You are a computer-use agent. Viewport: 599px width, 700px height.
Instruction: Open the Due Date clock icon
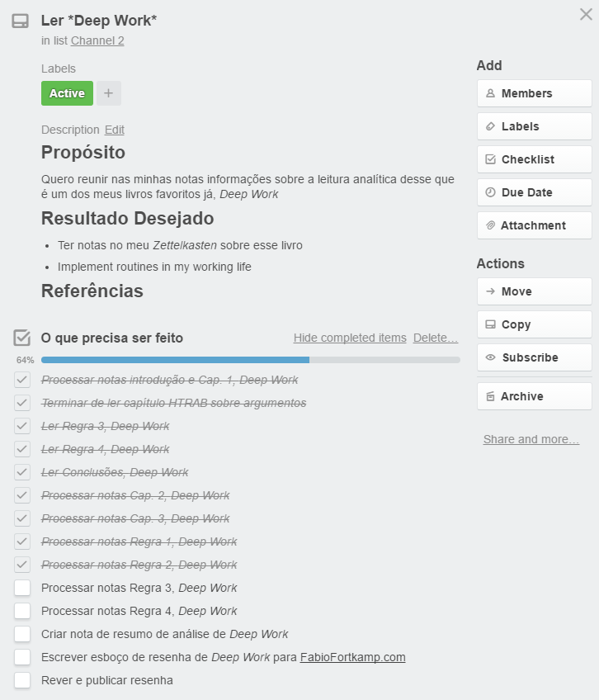493,192
